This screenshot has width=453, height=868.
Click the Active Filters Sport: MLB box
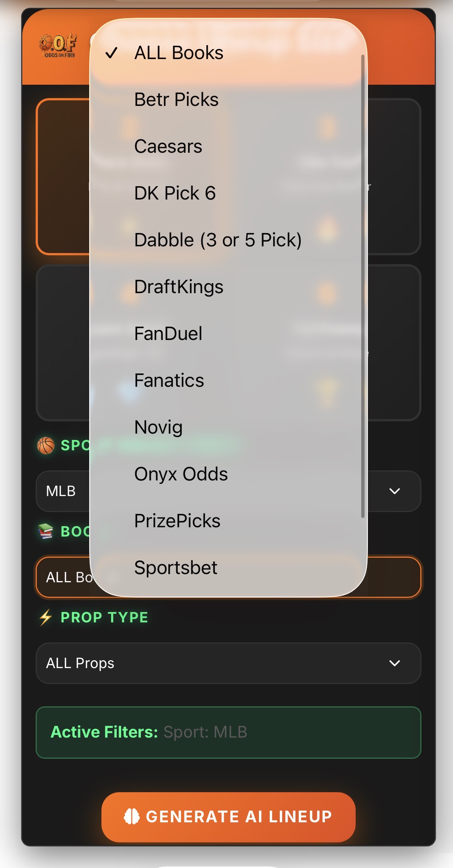click(228, 732)
